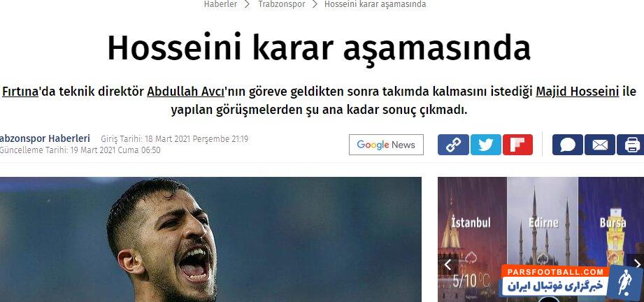Open the Haberler breadcrumb
The height and width of the screenshot is (302, 644).
pos(220,4)
